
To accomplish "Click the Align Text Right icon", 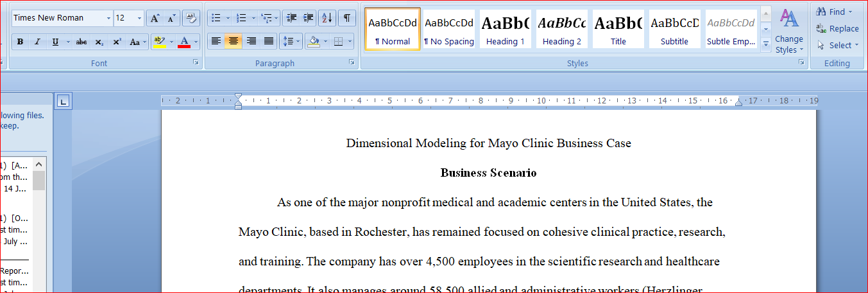I will 251,42.
